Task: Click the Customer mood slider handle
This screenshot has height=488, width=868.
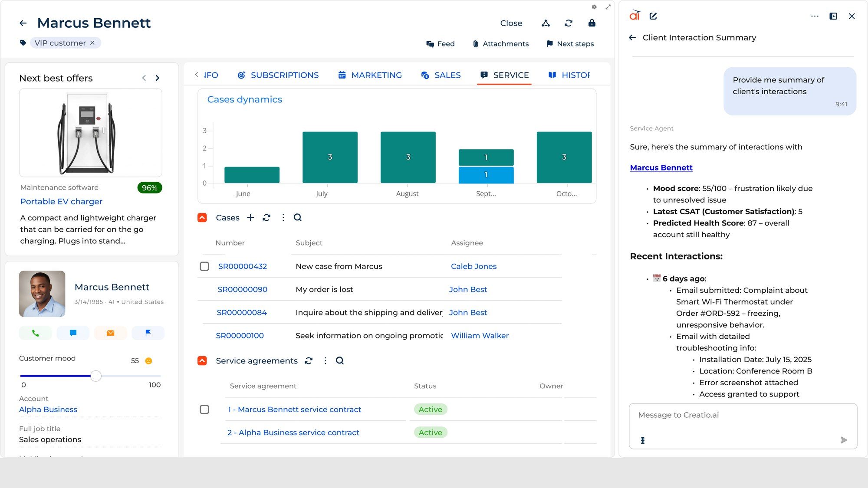Action: 96,376
